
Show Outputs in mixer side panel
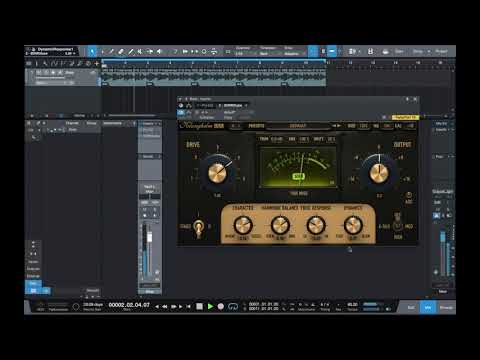33,269
